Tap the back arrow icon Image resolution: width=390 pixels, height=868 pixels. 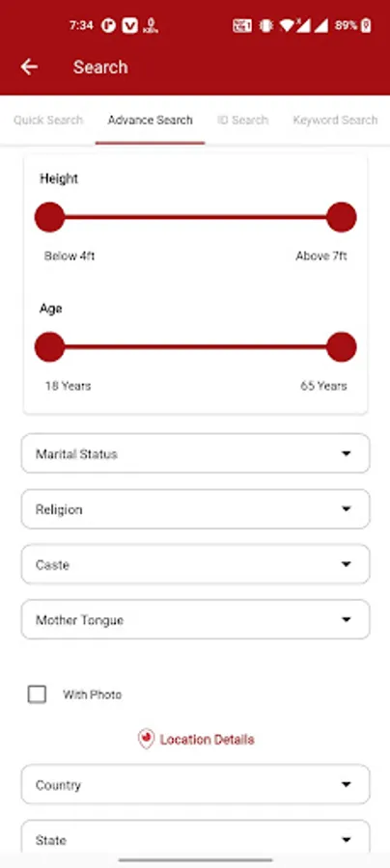point(29,67)
